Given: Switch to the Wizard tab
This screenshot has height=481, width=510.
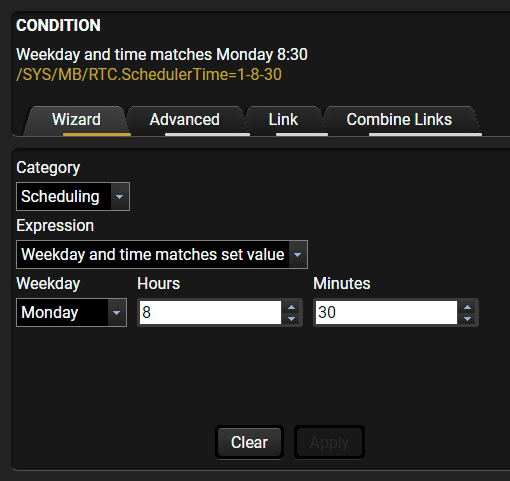Looking at the screenshot, I should coord(76,120).
